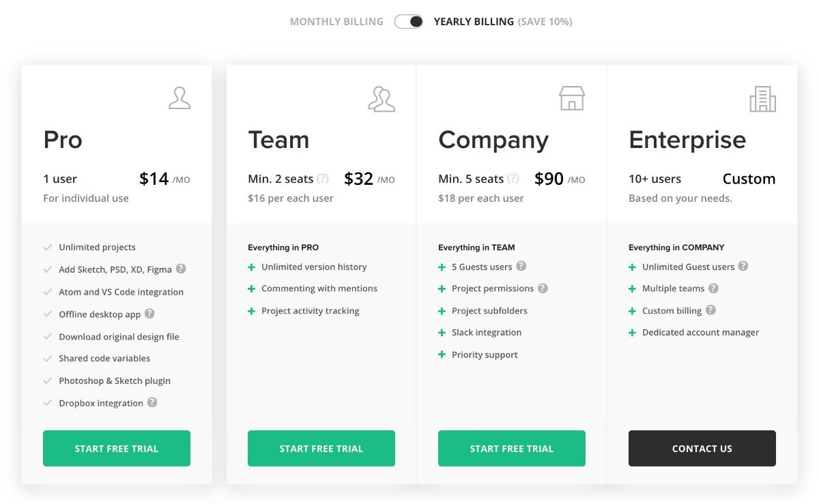The image size is (819, 504).
Task: Start free trial for the Team plan
Action: click(x=321, y=448)
